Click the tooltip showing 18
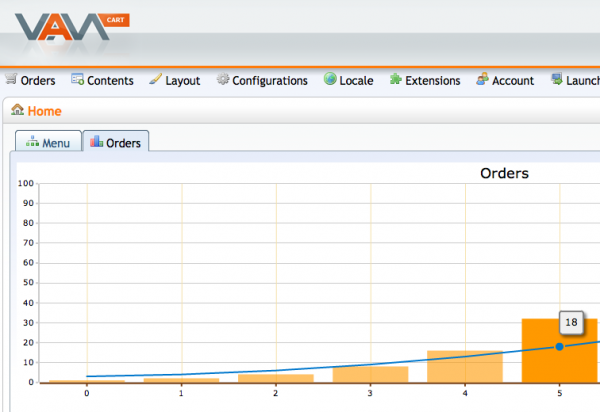The height and width of the screenshot is (412, 600). tap(571, 322)
